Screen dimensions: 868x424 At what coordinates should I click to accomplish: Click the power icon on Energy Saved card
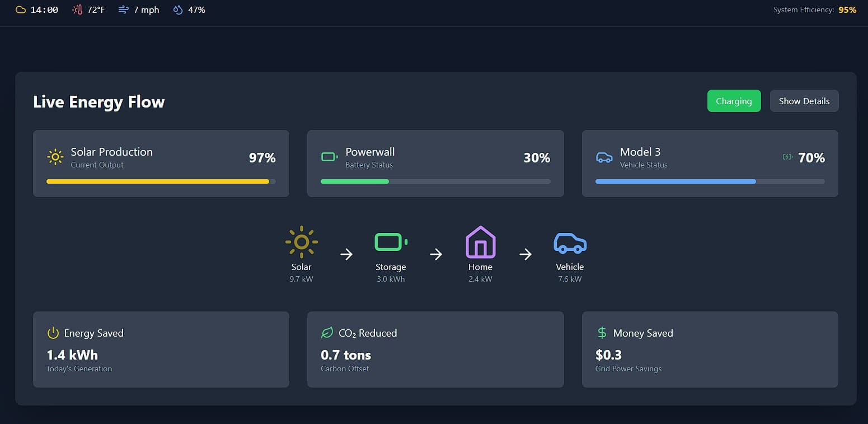click(x=53, y=332)
